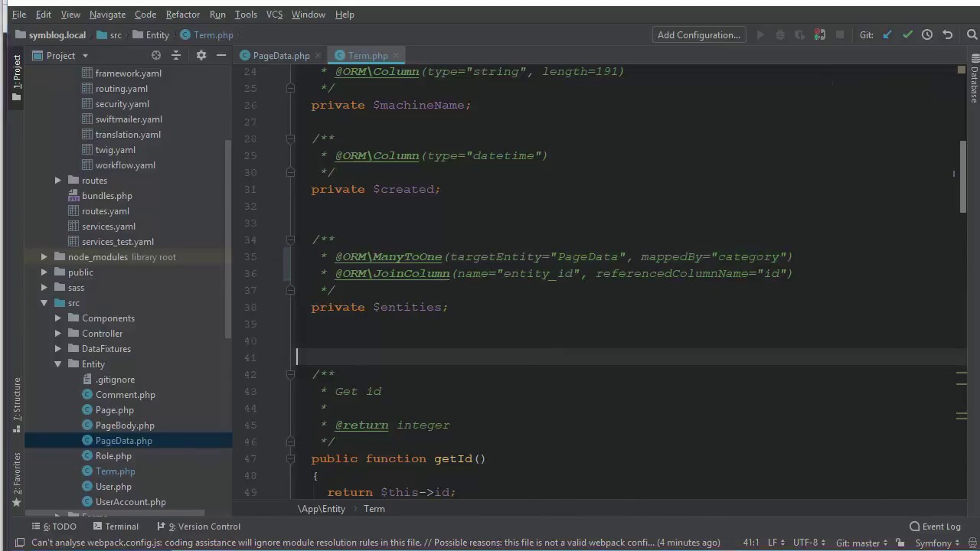Viewport: 980px width, 551px height.
Task: Open services.yaml in project tree
Action: [x=108, y=226]
